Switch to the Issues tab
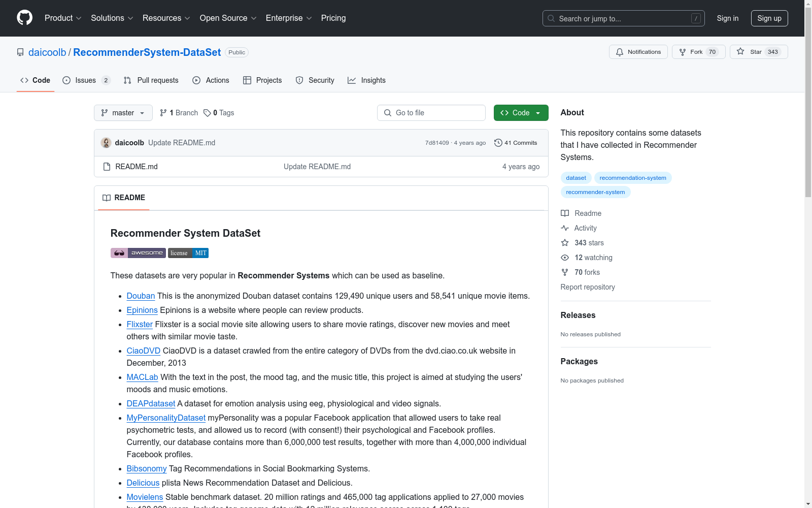Image resolution: width=812 pixels, height=508 pixels. click(86, 80)
